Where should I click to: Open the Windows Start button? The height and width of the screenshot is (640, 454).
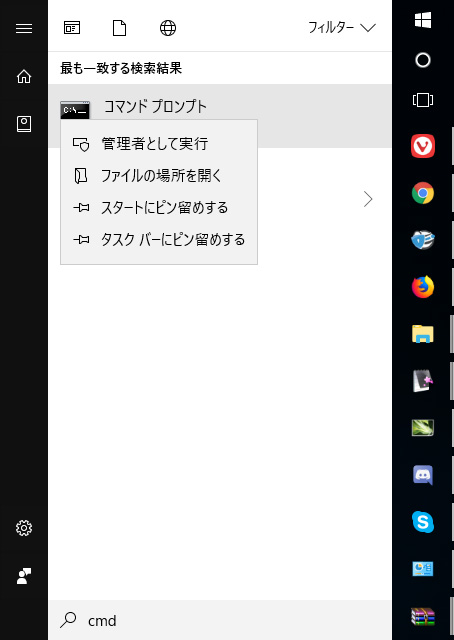(423, 20)
